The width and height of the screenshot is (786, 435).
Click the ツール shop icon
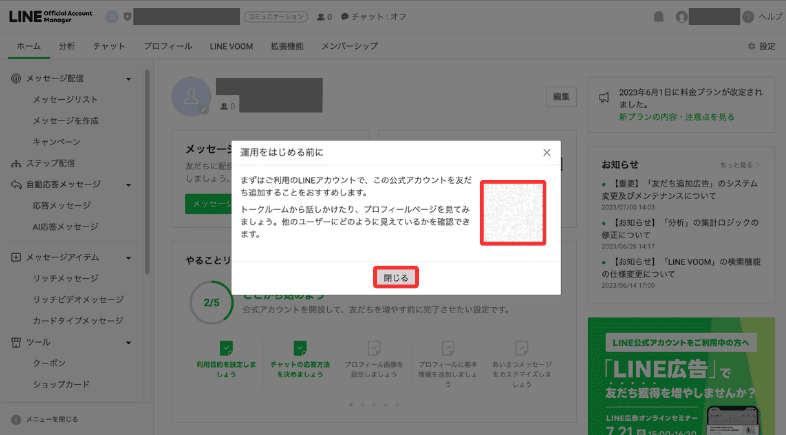click(x=16, y=342)
